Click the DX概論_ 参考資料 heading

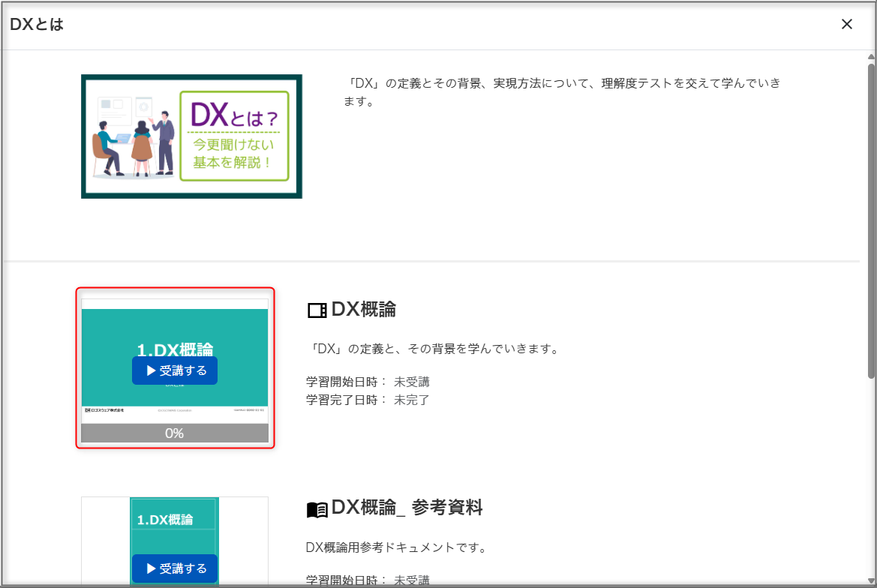coord(407,508)
